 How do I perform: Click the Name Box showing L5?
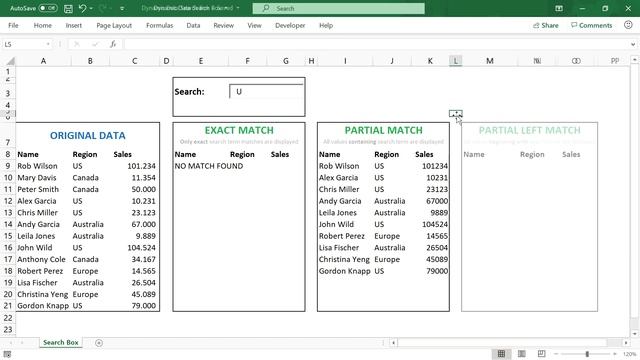coord(24,44)
